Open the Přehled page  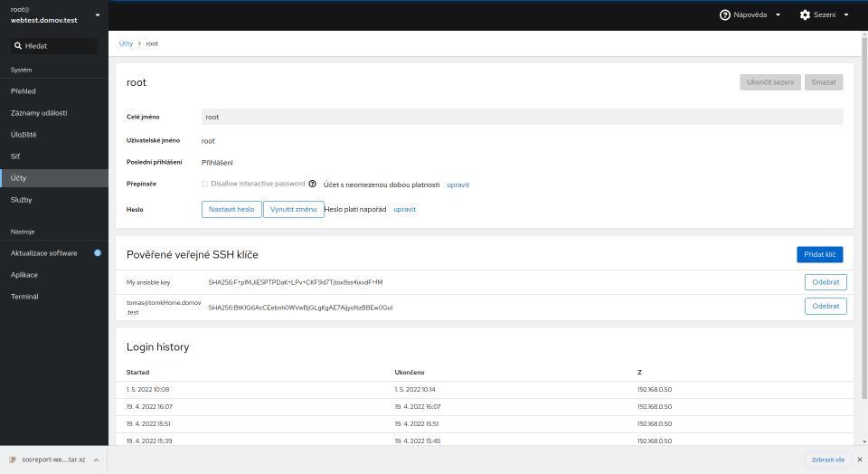tap(54, 91)
